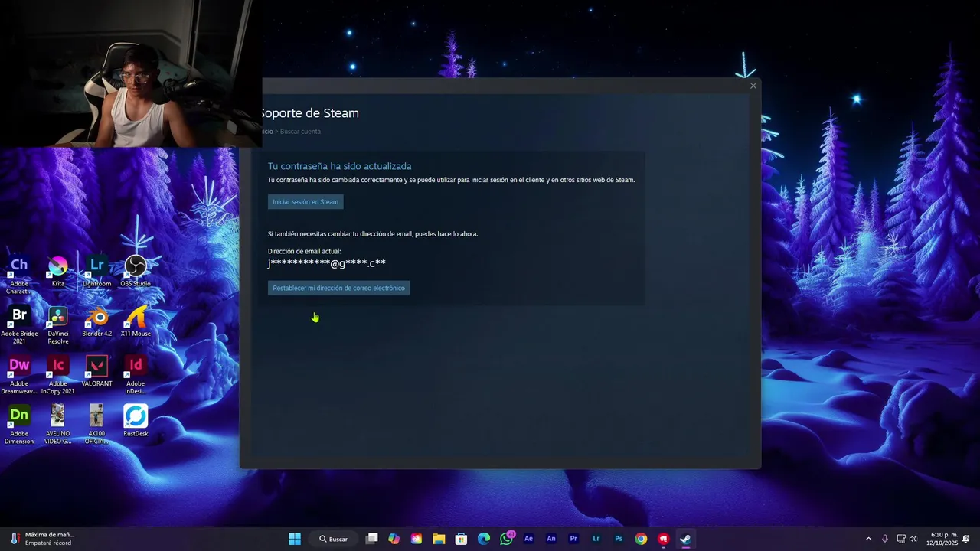Click the 'Buscar cuenta' breadcrumb link

click(x=300, y=132)
